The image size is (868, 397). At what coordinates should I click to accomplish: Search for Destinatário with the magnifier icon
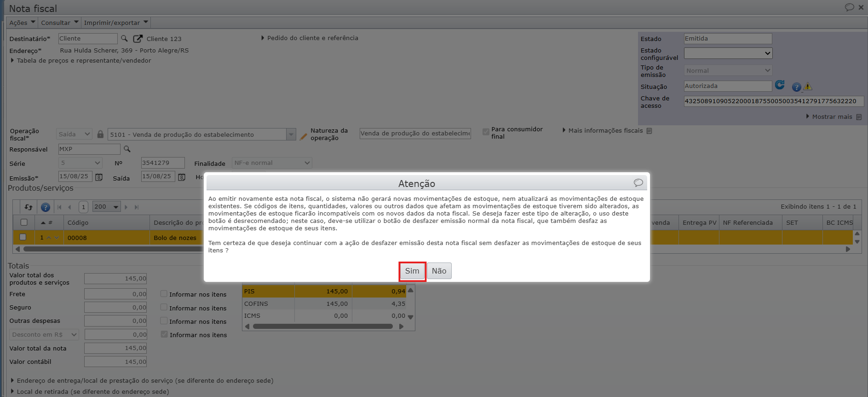124,39
